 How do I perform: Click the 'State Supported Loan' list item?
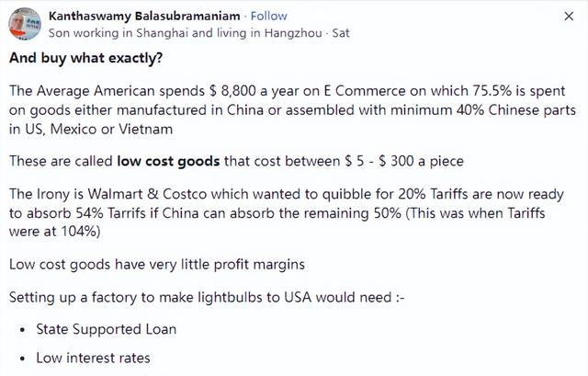(x=106, y=328)
